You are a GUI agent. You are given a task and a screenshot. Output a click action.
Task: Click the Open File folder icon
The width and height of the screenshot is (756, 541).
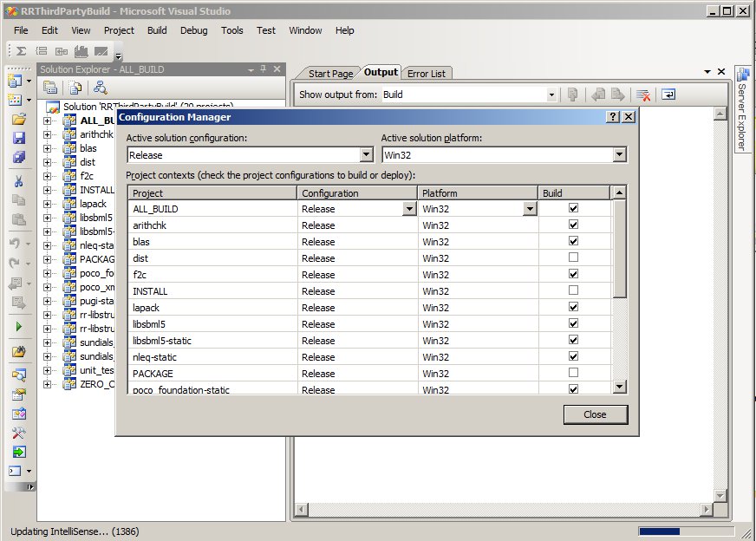pyautogui.click(x=18, y=119)
